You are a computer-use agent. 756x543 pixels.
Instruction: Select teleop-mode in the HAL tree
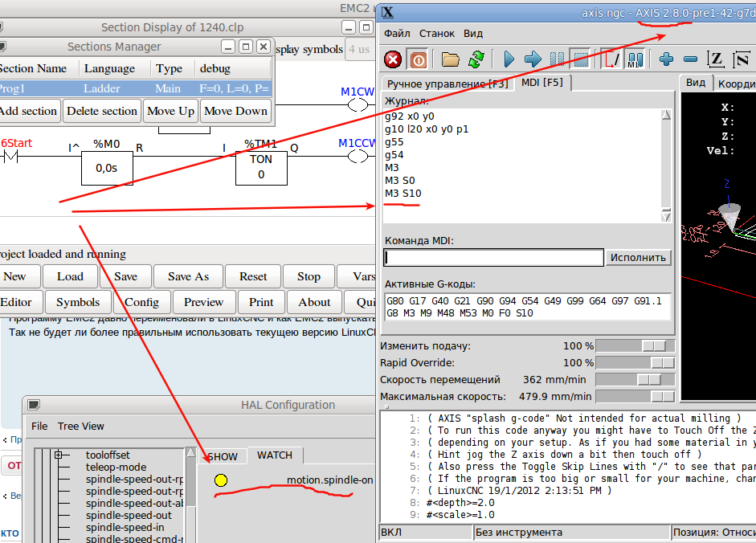tap(116, 467)
